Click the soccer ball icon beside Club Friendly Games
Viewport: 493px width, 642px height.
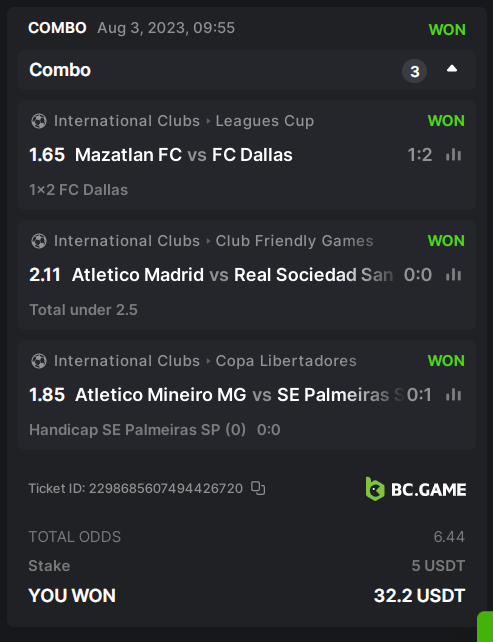coord(39,241)
